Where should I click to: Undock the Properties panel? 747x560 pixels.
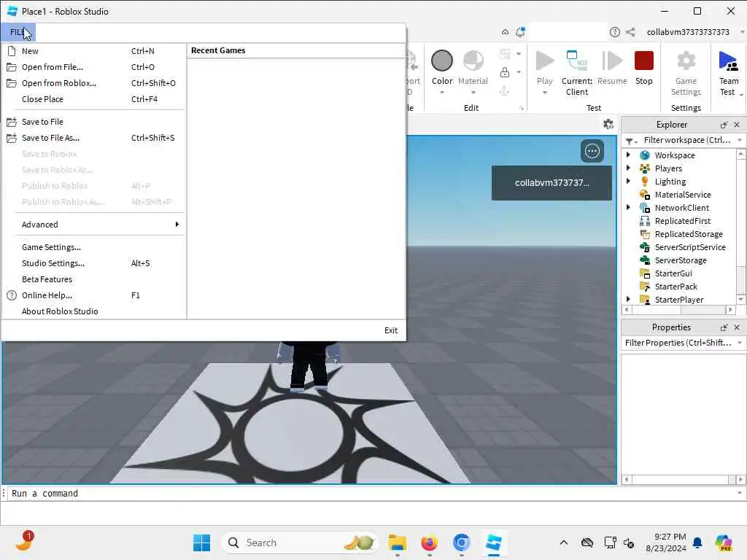point(724,327)
